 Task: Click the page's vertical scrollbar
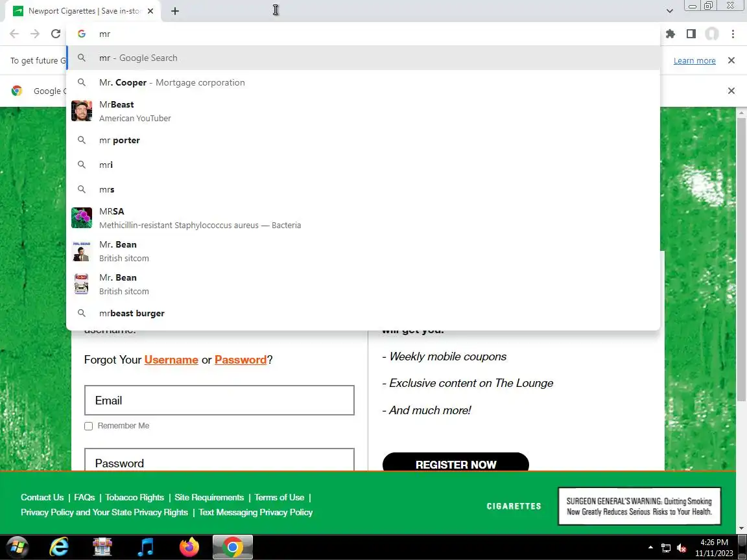pyautogui.click(x=741, y=259)
